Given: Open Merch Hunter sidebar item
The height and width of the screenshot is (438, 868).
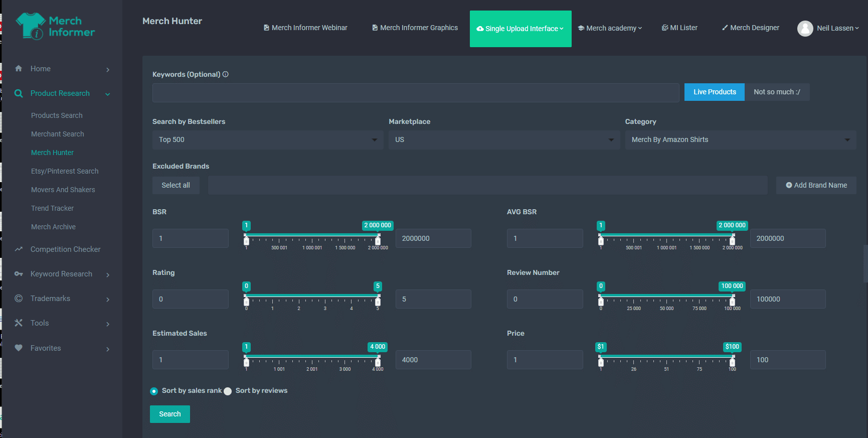Looking at the screenshot, I should [x=53, y=153].
